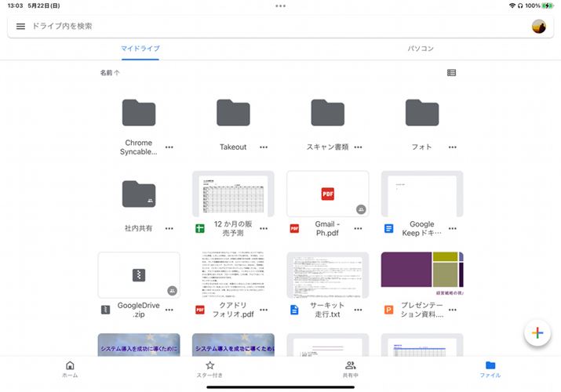Open the Takeout folder

(x=233, y=113)
